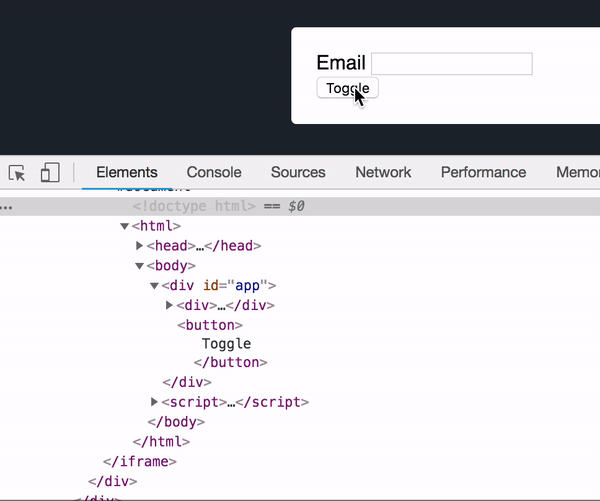Screen dimensions: 600x501
Task: Switch to the Elements tab
Action: coord(127,172)
